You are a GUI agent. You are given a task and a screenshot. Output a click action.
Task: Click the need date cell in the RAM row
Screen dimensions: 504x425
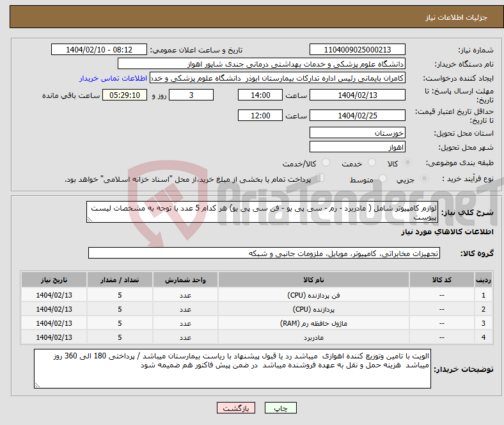pyautogui.click(x=54, y=323)
